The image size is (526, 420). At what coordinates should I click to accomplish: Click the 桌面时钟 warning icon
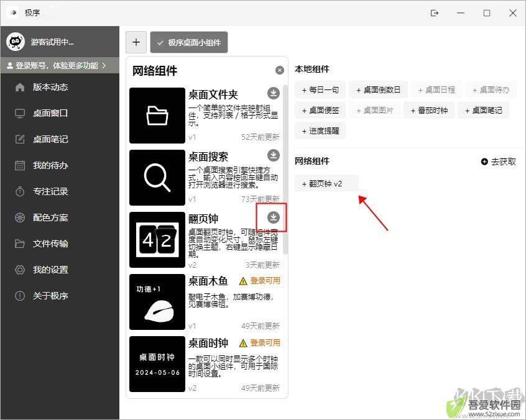(243, 343)
